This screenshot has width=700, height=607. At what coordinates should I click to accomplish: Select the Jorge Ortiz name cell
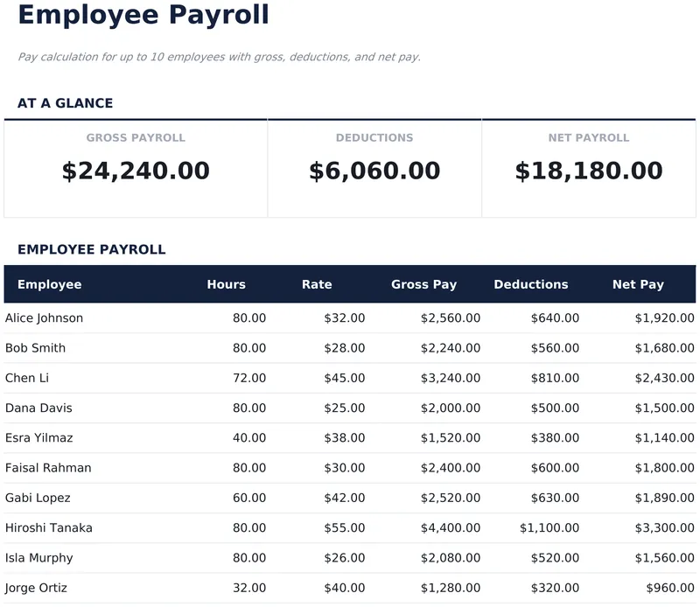click(36, 588)
